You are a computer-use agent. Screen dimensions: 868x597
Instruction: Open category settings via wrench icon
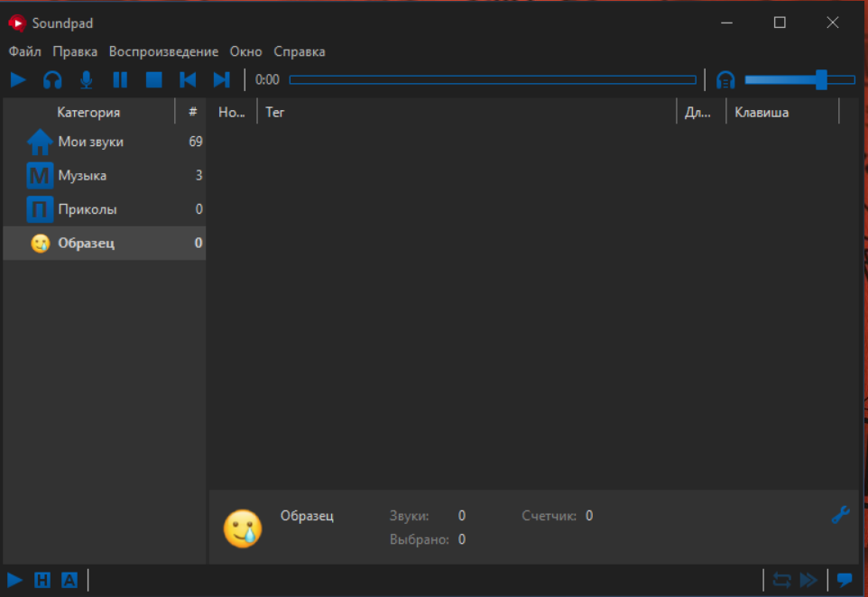point(840,515)
